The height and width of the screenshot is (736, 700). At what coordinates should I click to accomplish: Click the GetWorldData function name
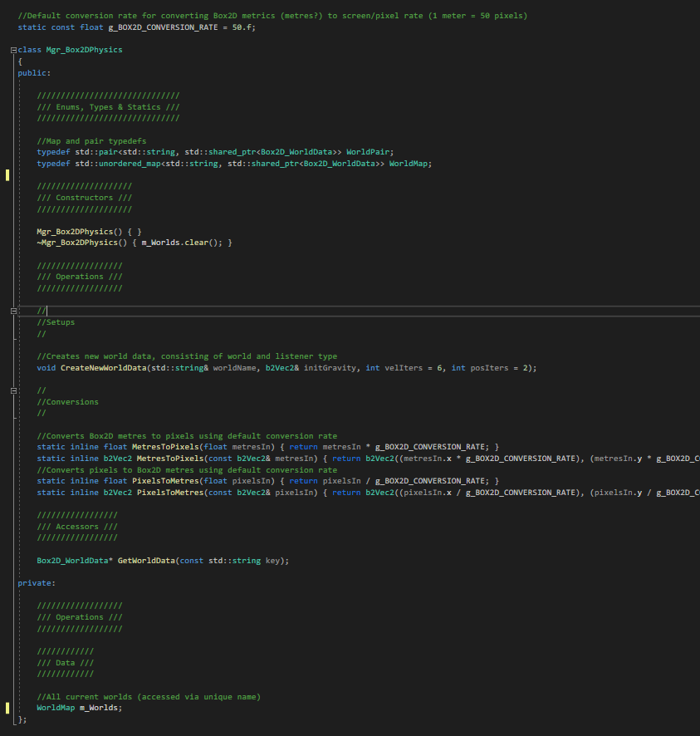[x=146, y=561]
